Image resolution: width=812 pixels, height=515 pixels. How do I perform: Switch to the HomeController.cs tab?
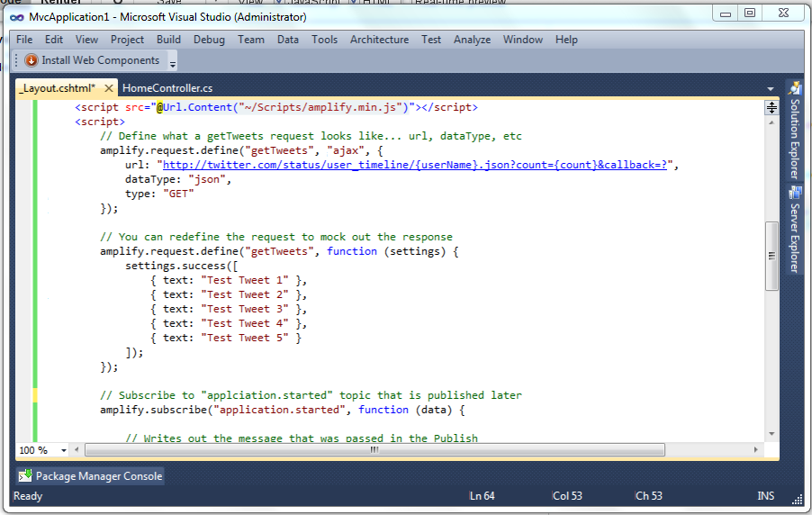[167, 88]
